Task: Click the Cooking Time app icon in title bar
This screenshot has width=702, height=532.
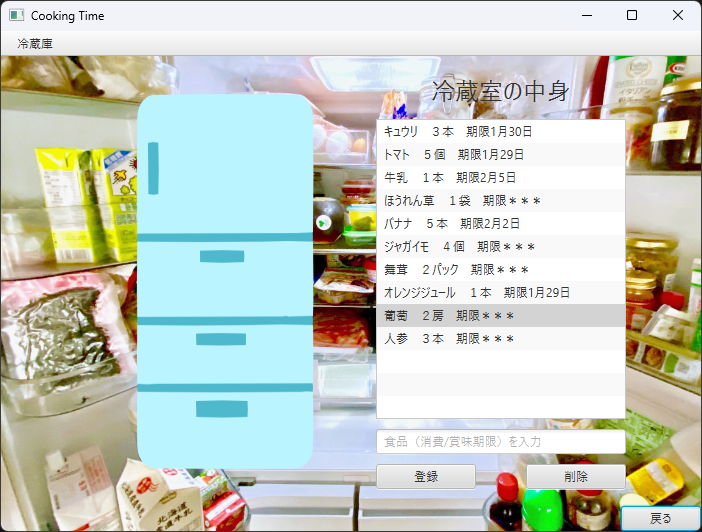Action: [x=16, y=16]
